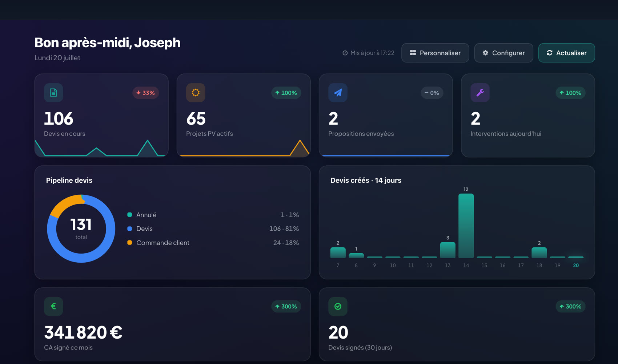Screen dimensions: 618x364
Task: Click the bar for day 13 showing 3
Action: [x=448, y=250]
